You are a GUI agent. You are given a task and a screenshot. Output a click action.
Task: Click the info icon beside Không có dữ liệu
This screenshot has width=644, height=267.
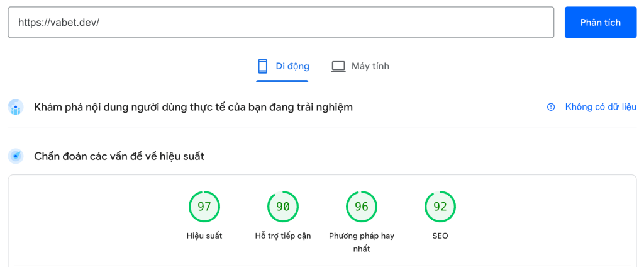pos(551,108)
